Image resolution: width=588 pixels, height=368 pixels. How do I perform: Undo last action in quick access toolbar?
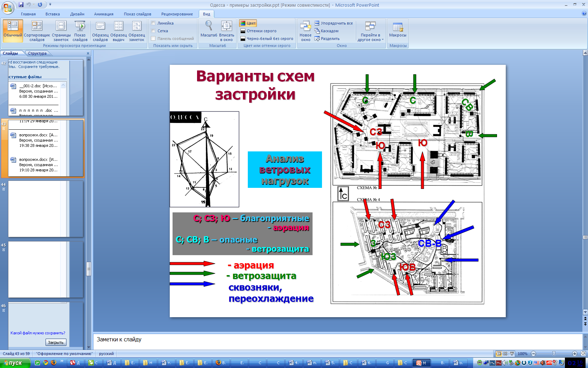click(29, 5)
